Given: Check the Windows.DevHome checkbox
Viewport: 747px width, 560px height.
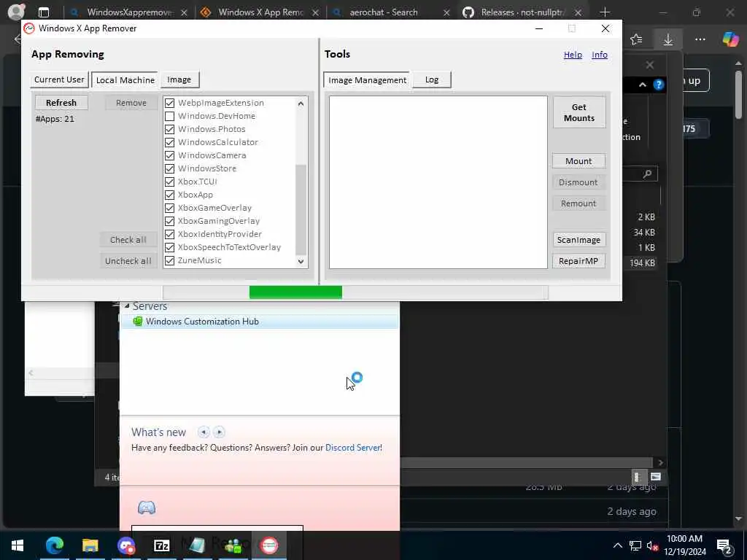Looking at the screenshot, I should (x=169, y=116).
